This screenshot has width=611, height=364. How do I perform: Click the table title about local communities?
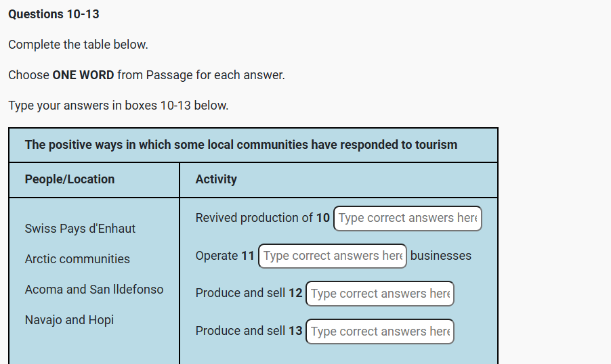click(240, 145)
